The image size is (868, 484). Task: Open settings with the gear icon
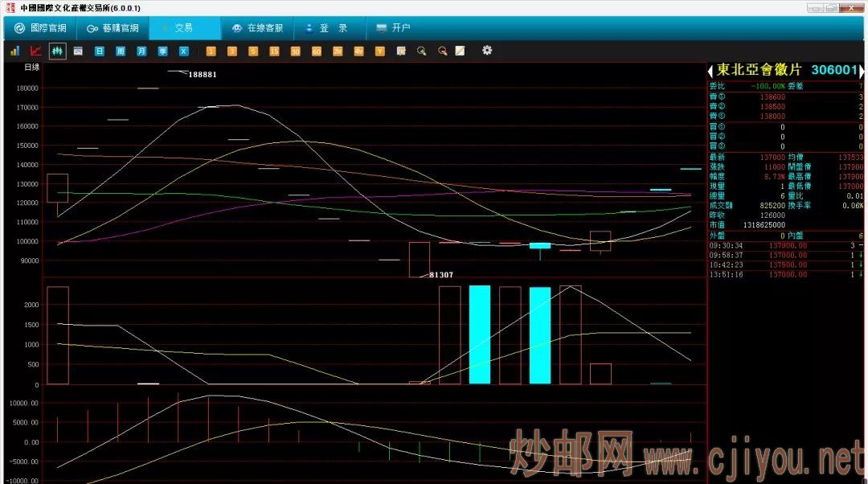tap(486, 51)
